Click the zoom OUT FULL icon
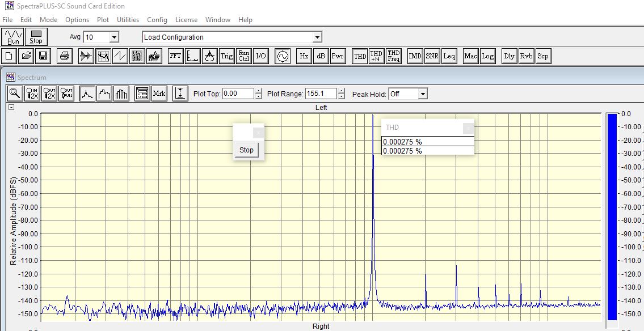644x331 pixels. (66, 94)
